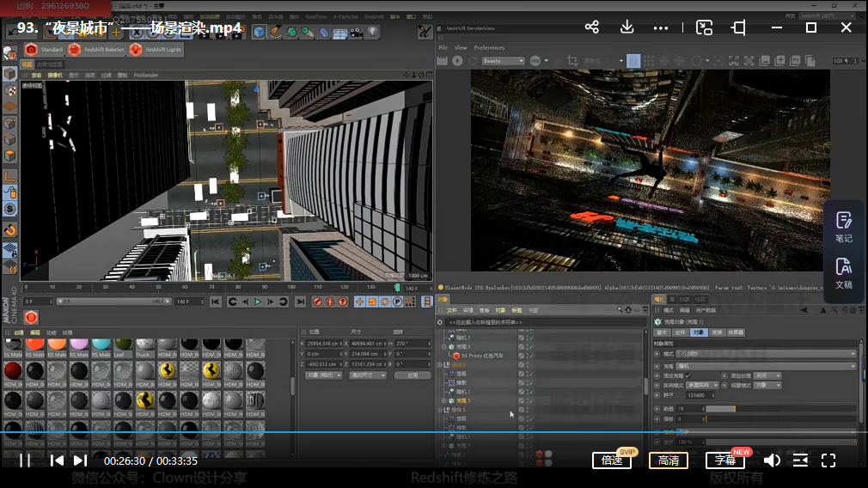Image resolution: width=868 pixels, height=488 pixels.
Task: Select the Leaf material thumbnail
Action: (x=123, y=348)
